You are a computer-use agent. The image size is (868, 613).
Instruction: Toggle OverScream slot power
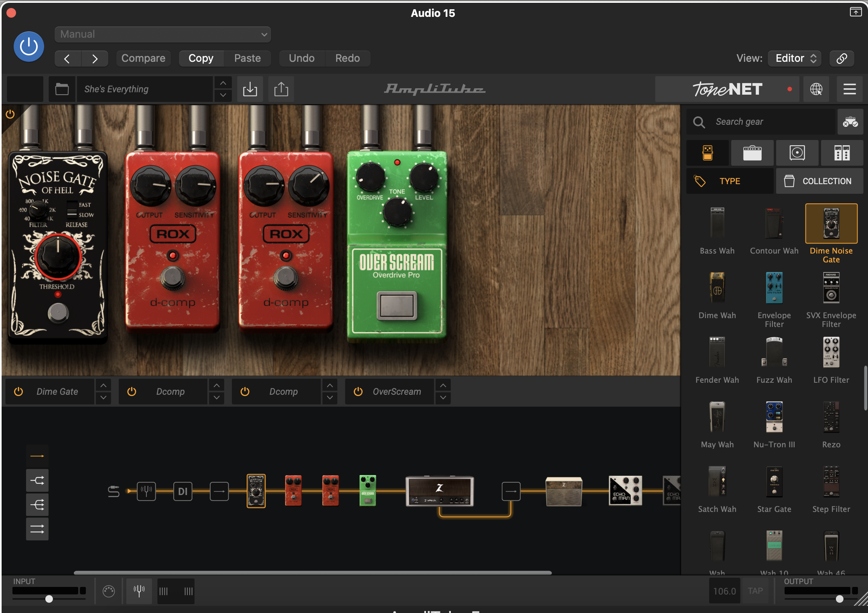click(358, 392)
